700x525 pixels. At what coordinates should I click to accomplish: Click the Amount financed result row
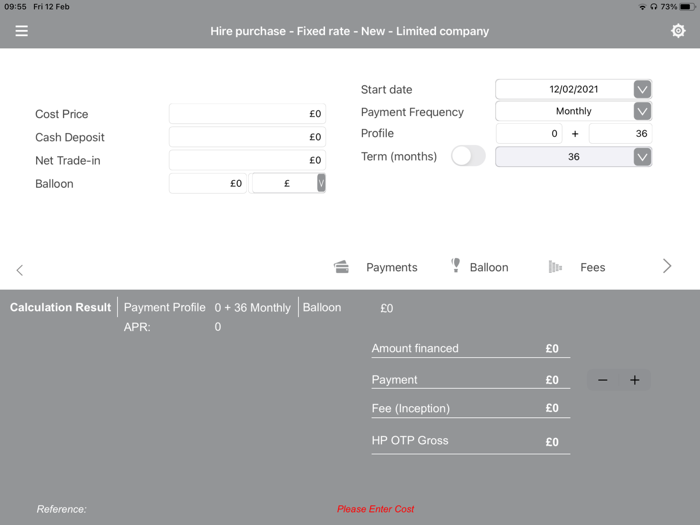(x=471, y=349)
